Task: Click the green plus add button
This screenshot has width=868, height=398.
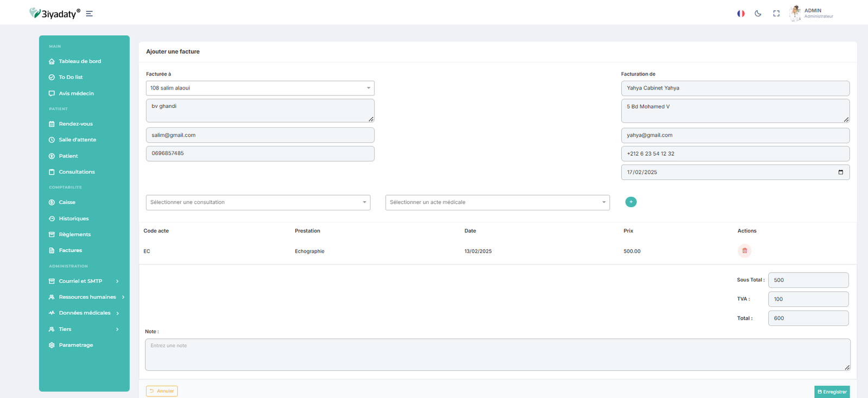Action: point(631,202)
